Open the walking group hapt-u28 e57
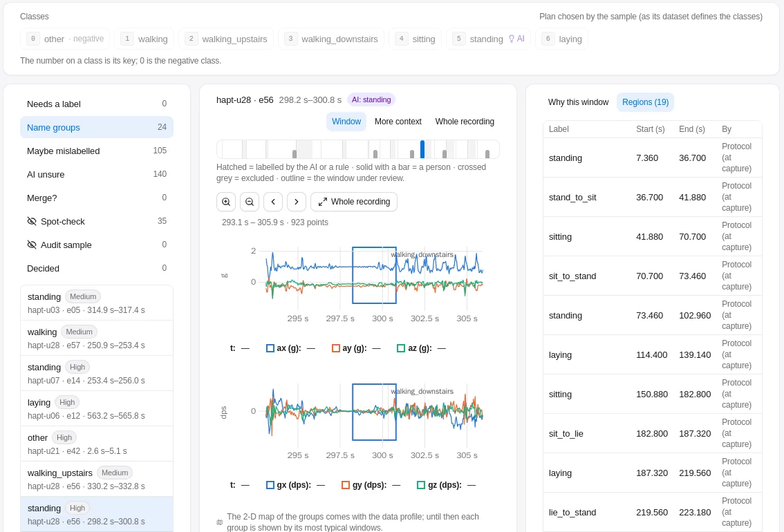Screen dimensions: 784x532 [97, 338]
